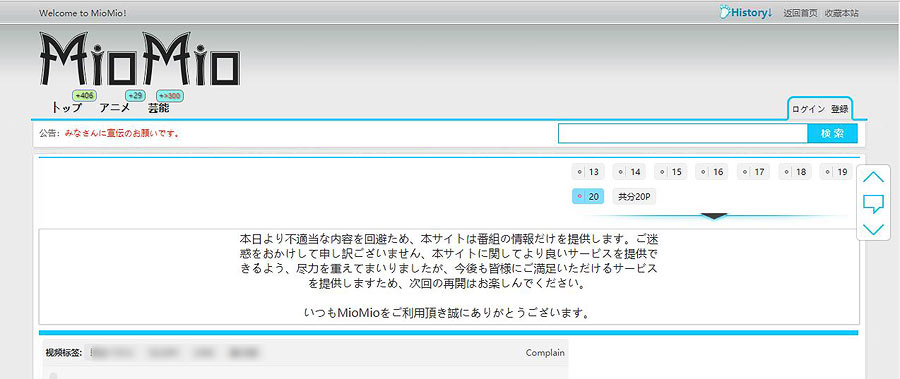Open the comment bubble icon

873,203
